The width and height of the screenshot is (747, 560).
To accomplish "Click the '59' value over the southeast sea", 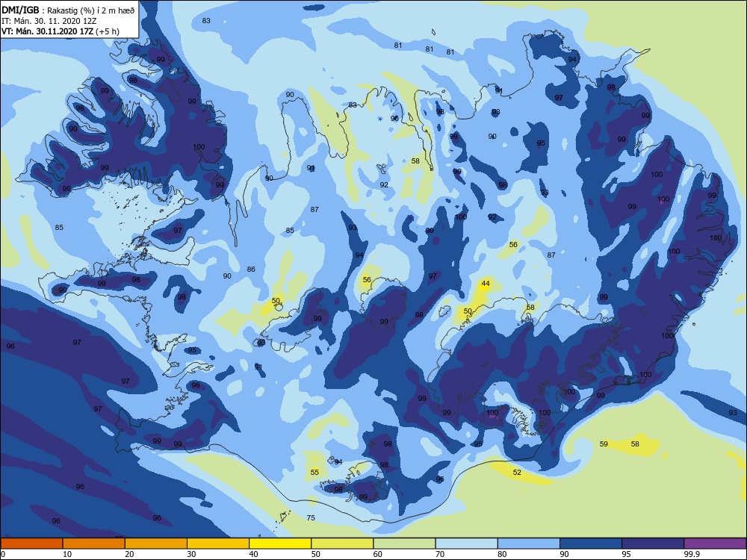I will pos(604,444).
